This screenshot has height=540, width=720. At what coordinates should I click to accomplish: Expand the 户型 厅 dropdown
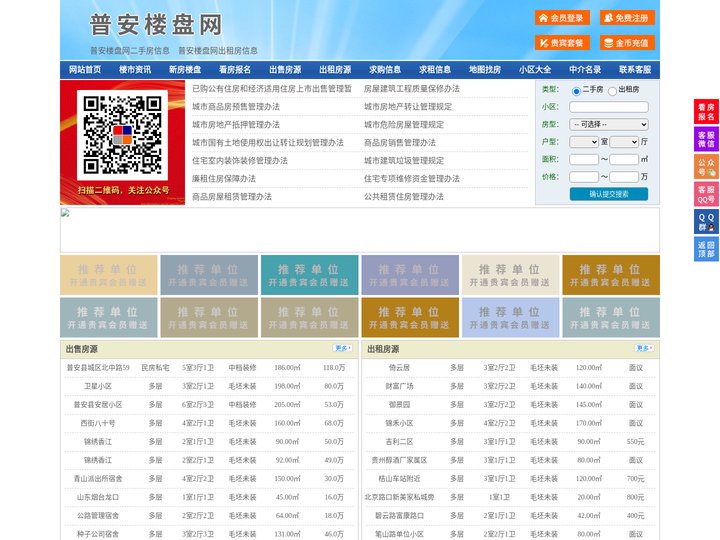click(x=624, y=142)
